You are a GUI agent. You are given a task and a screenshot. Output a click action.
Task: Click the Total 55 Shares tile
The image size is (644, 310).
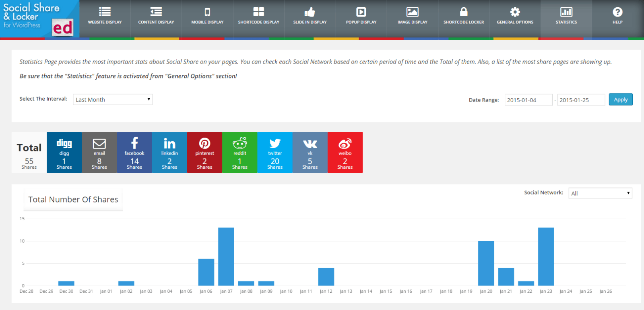pos(29,152)
